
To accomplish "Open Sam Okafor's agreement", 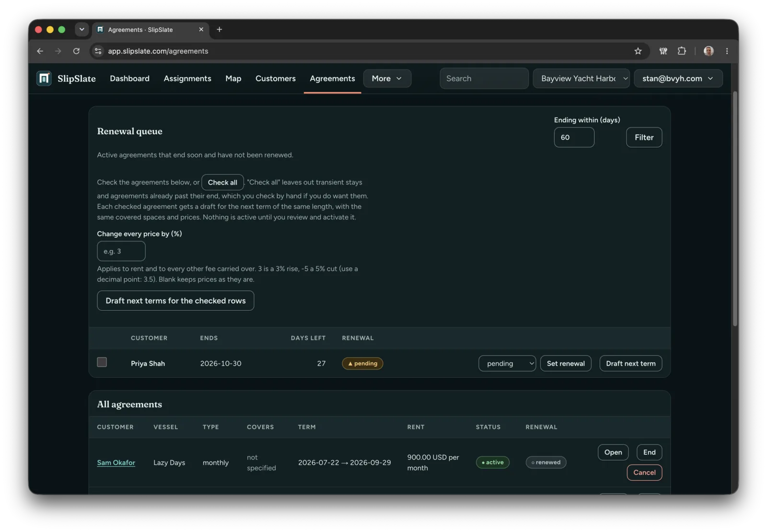I will point(613,452).
